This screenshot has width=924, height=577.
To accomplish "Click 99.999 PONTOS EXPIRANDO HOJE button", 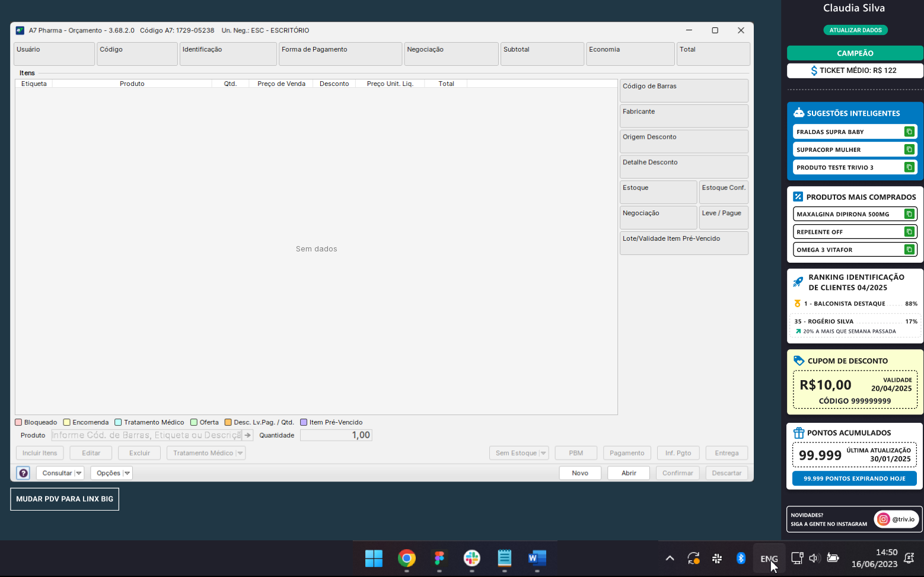I will tap(855, 479).
